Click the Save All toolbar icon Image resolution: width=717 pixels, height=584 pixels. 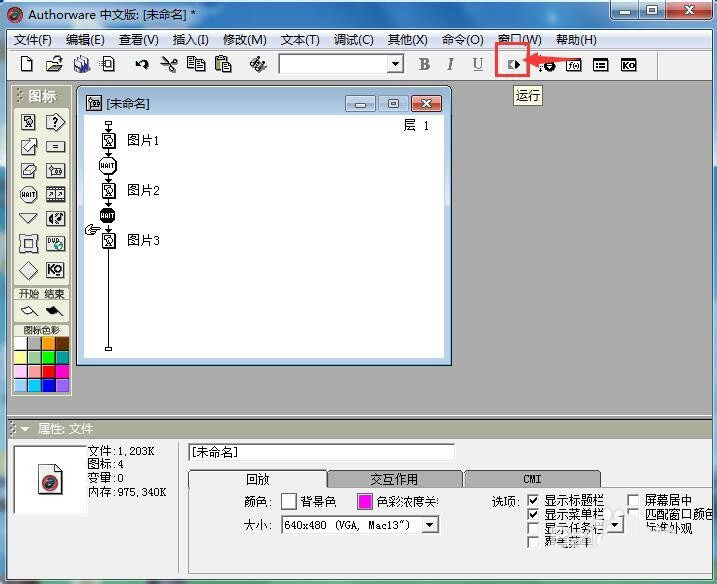pos(82,64)
